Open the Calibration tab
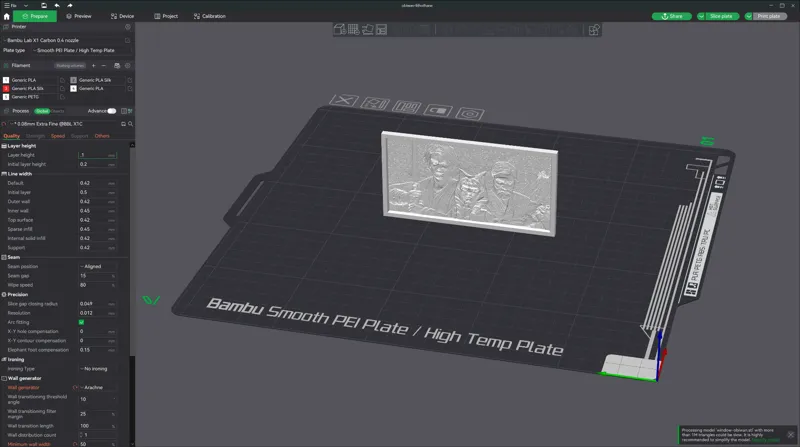 (x=210, y=16)
